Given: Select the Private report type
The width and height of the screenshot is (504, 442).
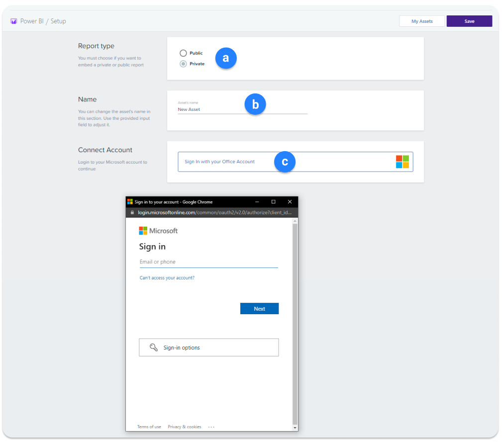Looking at the screenshot, I should (x=183, y=64).
